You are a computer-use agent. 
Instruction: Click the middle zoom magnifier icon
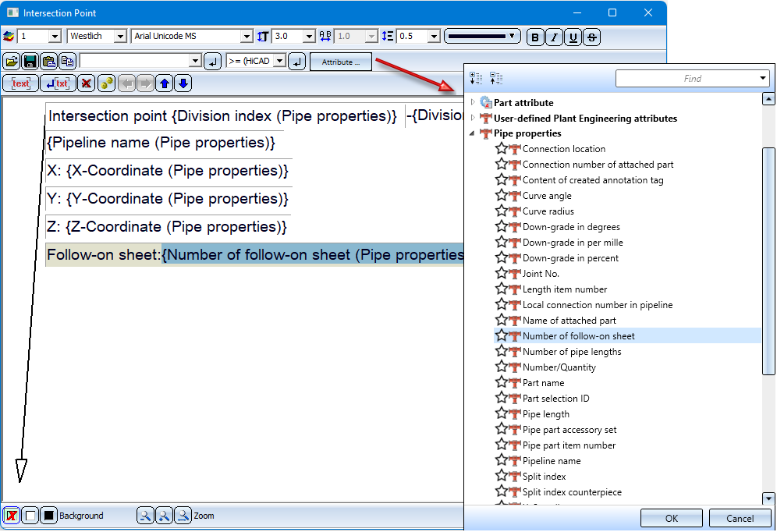(164, 516)
